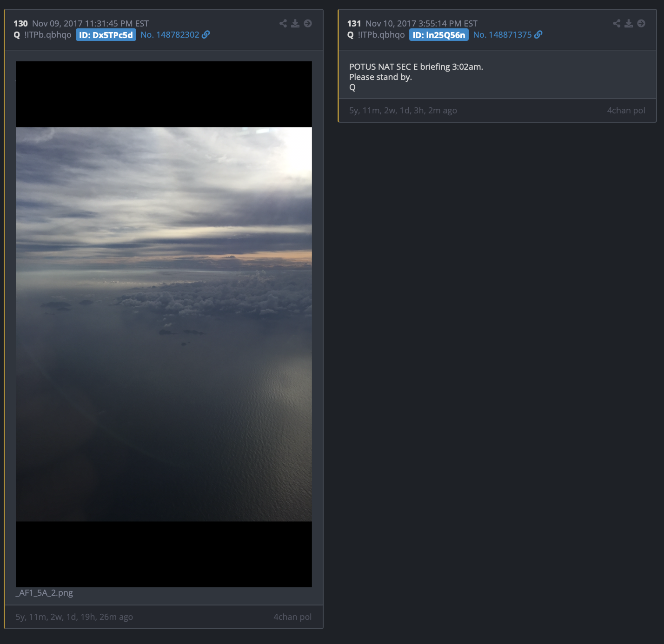This screenshot has height=644, width=664.
Task: Click the ID: Dx5TPc5d badge
Action: (x=106, y=35)
